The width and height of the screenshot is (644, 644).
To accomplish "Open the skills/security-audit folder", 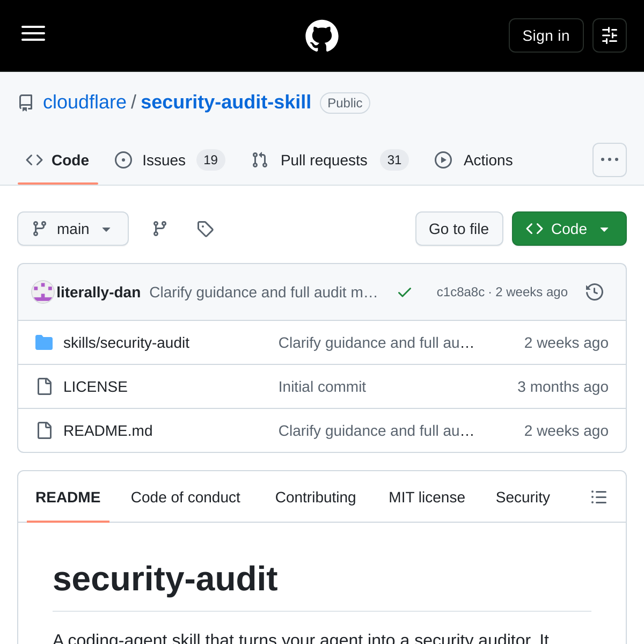I will [126, 342].
